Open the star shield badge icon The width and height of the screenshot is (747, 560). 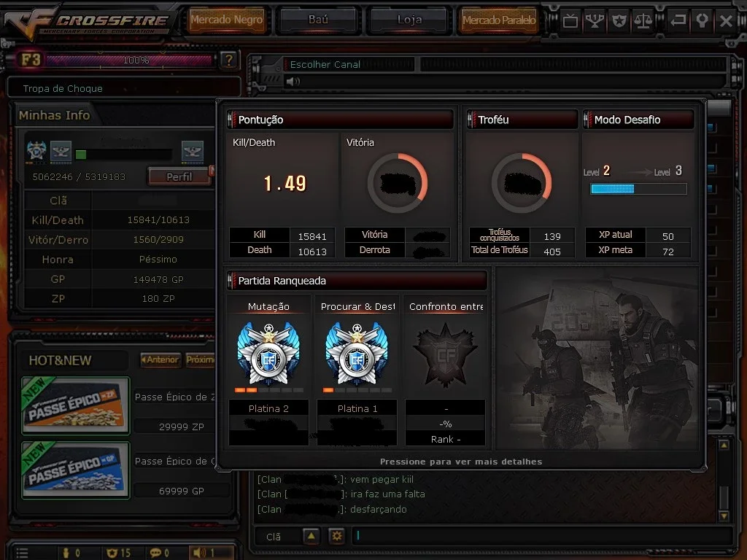(x=619, y=21)
